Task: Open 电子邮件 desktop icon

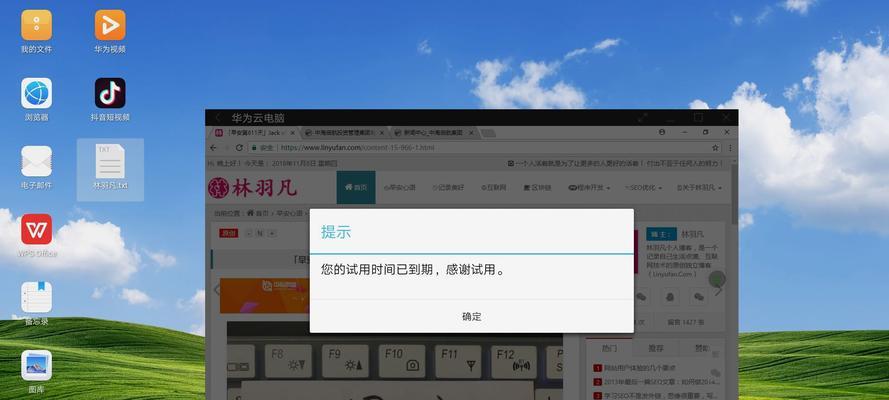Action: point(36,168)
